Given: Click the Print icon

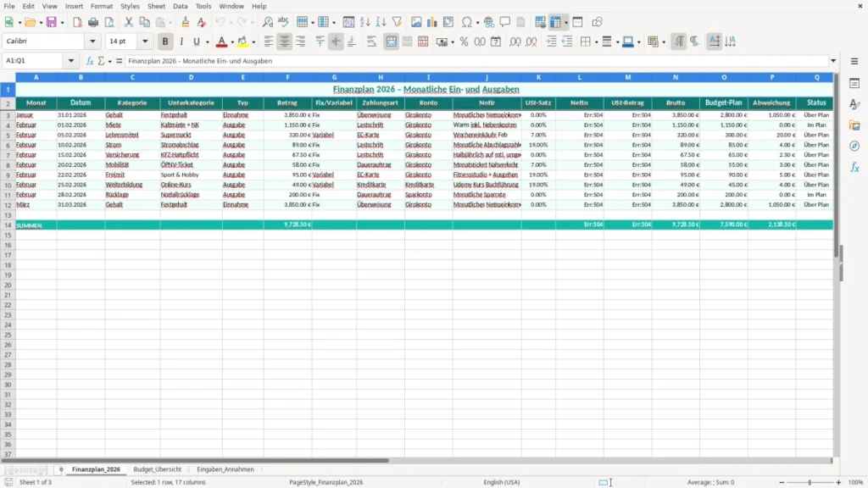Looking at the screenshot, I should click(93, 22).
